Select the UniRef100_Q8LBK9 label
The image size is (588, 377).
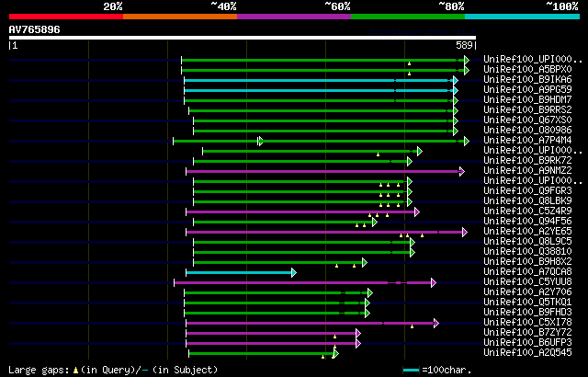(x=527, y=201)
